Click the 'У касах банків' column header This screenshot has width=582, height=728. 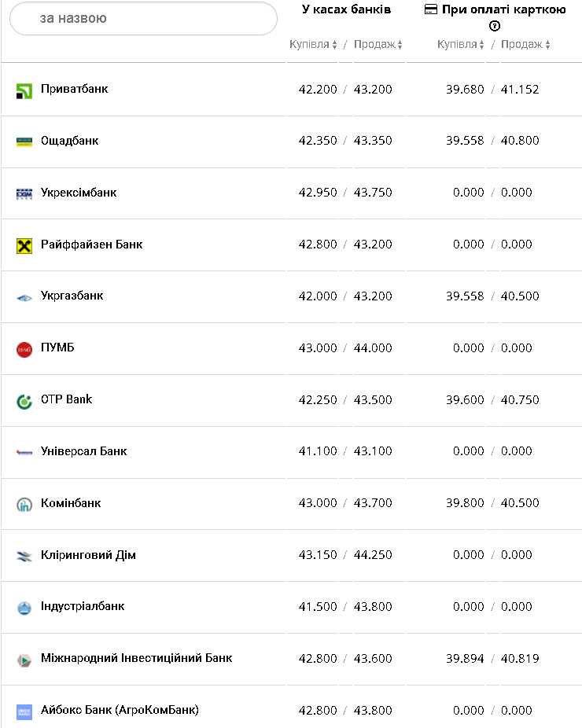pyautogui.click(x=346, y=9)
